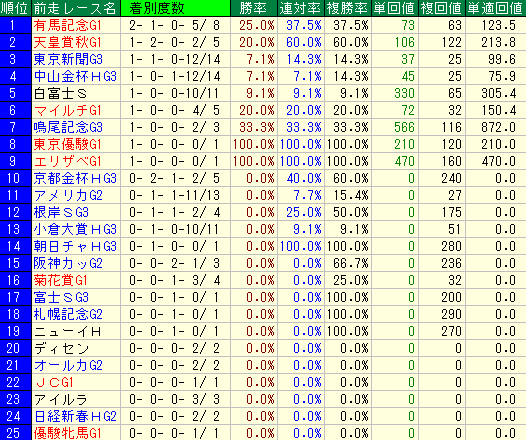Click the 白富士S race name
526x440 pixels.
click(x=60, y=94)
